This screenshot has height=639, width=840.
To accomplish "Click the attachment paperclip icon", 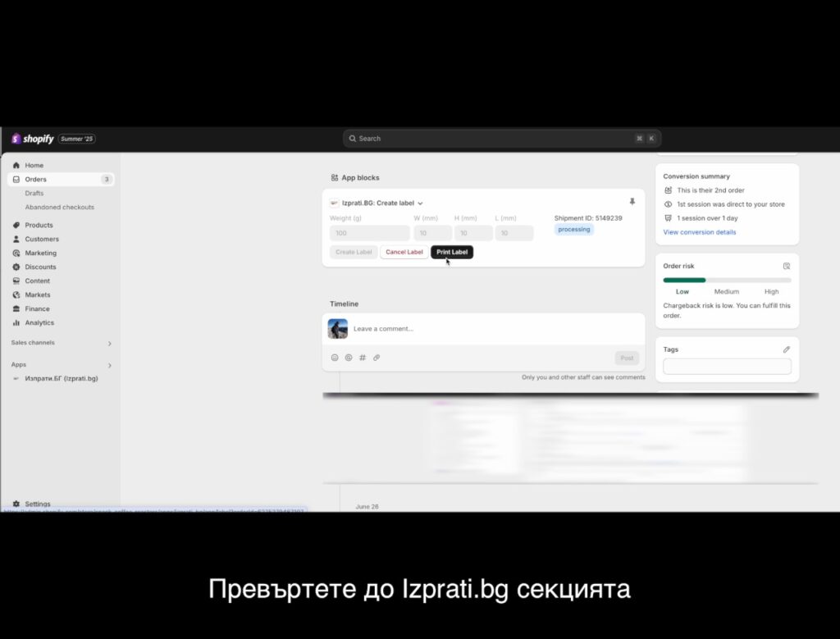I will 377,358.
